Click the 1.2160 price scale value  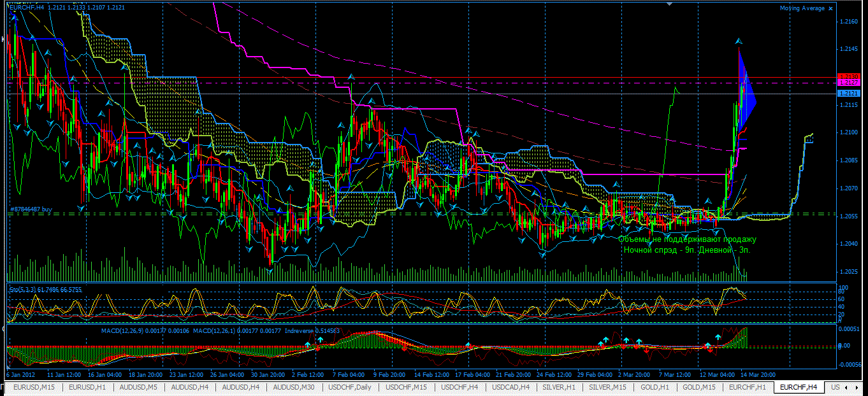848,22
